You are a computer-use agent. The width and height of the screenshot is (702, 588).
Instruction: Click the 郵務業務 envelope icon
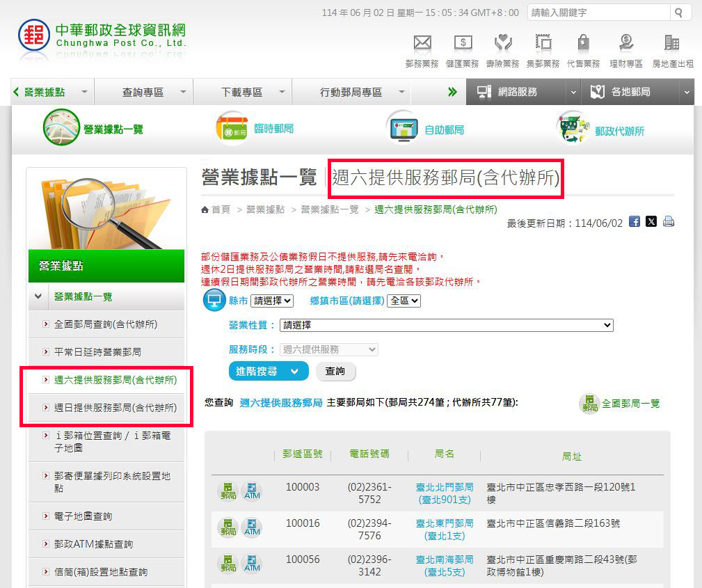pyautogui.click(x=422, y=43)
